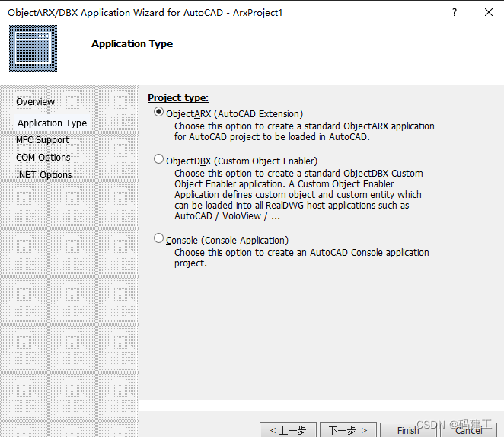This screenshot has height=437, width=504.
Task: Click the ObjectARX option description text
Action: [304, 132]
